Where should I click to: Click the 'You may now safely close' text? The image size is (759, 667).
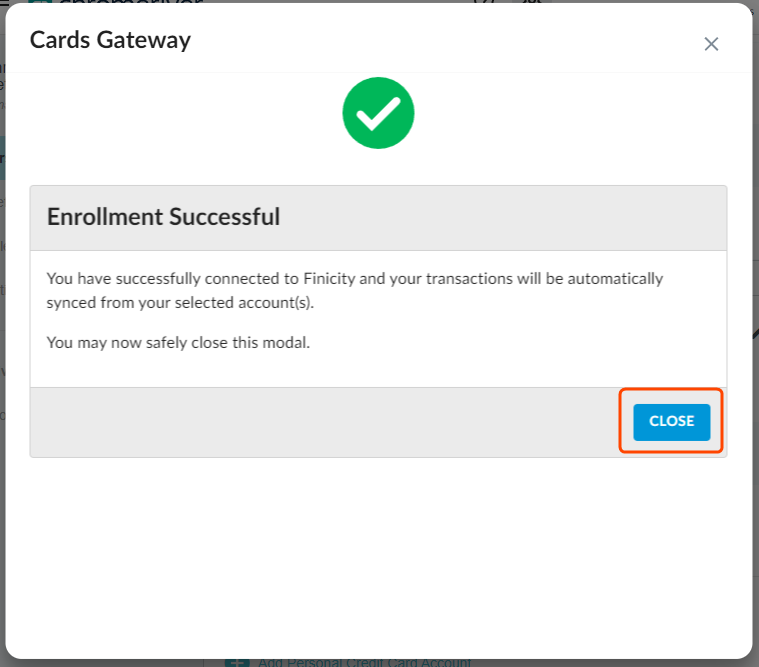coord(178,343)
